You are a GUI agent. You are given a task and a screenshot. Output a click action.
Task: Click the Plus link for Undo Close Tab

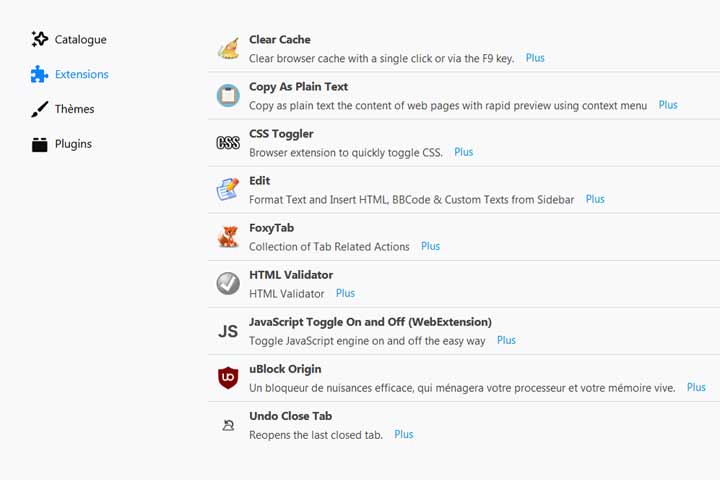[x=404, y=435]
